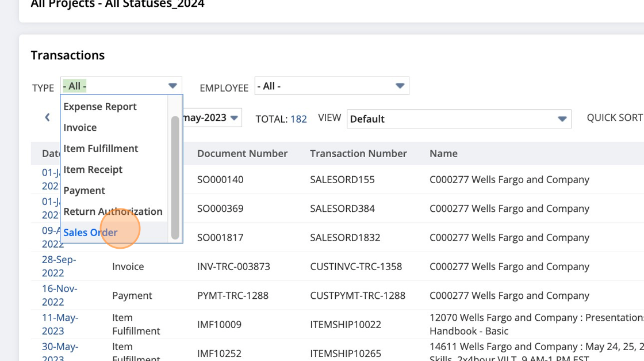Sort by Transaction Number column header

pos(358,153)
